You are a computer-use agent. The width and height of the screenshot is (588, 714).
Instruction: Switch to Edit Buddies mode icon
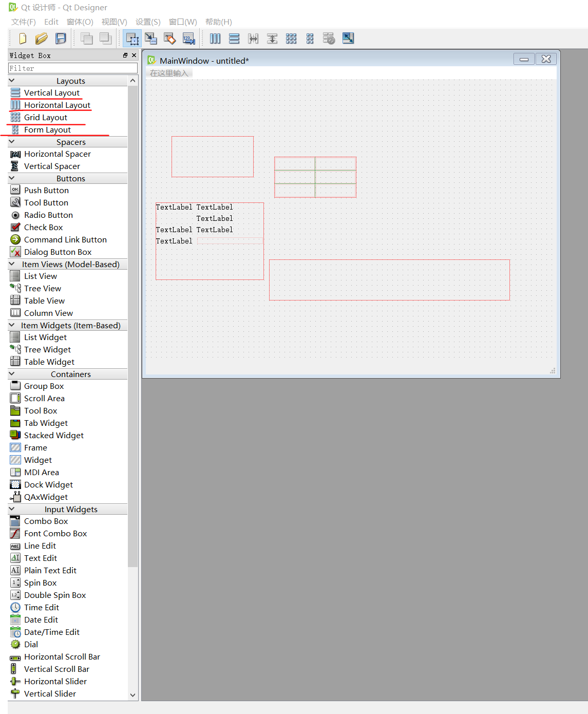tap(170, 39)
